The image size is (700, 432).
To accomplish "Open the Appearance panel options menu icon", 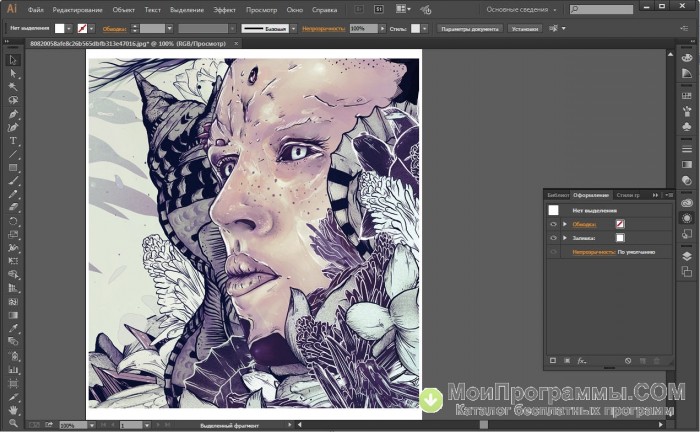I will tap(669, 195).
